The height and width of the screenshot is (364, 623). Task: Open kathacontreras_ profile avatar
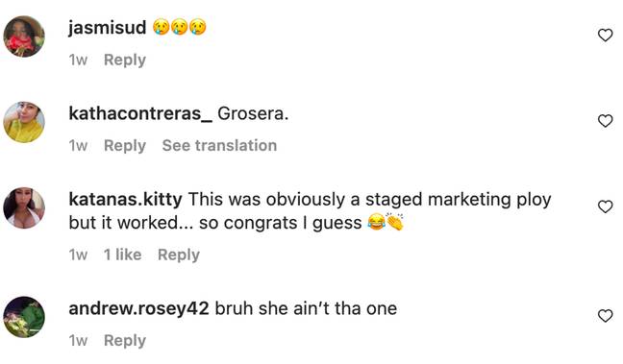coord(24,122)
